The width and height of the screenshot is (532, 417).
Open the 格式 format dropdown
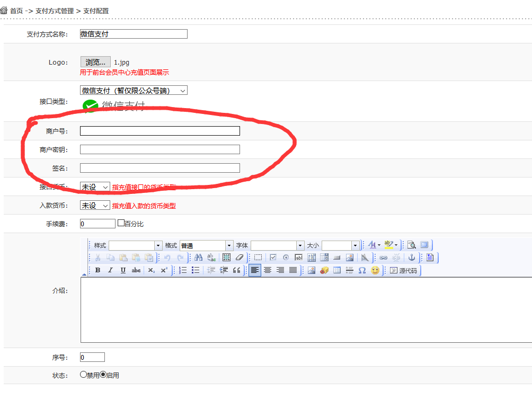point(206,245)
